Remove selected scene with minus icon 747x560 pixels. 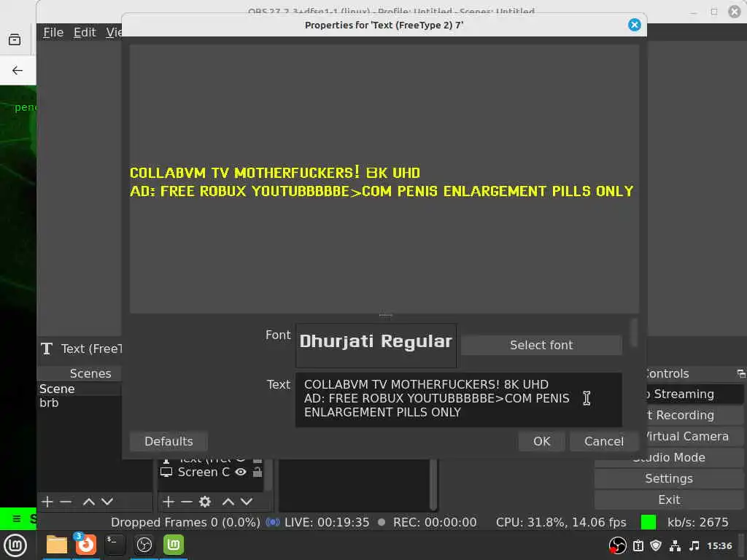[x=66, y=502]
